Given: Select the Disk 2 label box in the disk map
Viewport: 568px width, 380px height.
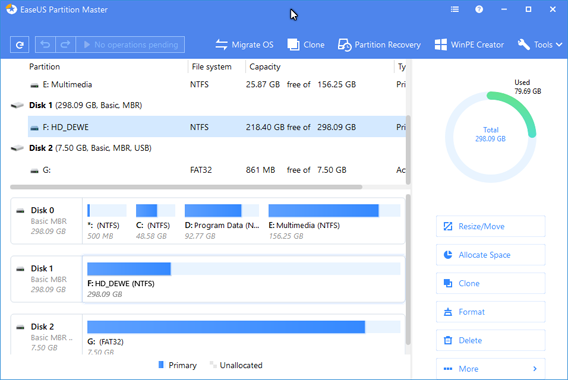Looking at the screenshot, I should pyautogui.click(x=46, y=335).
